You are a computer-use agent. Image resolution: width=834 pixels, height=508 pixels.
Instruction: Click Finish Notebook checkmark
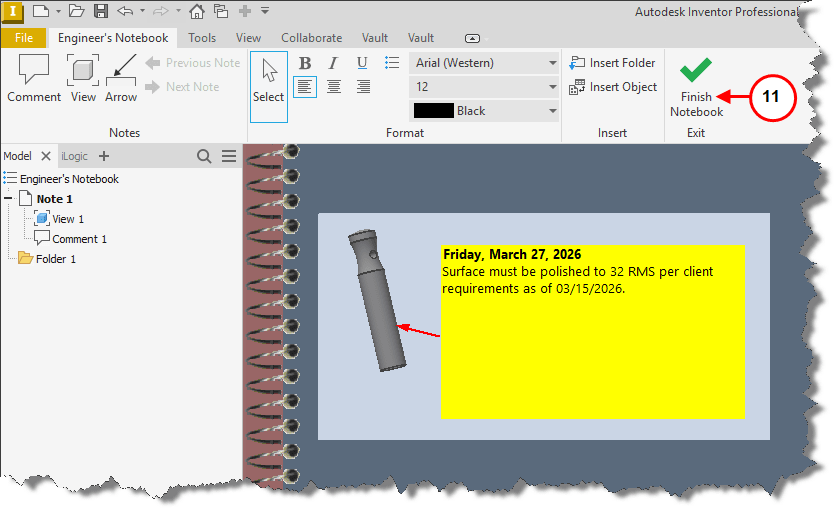(696, 70)
